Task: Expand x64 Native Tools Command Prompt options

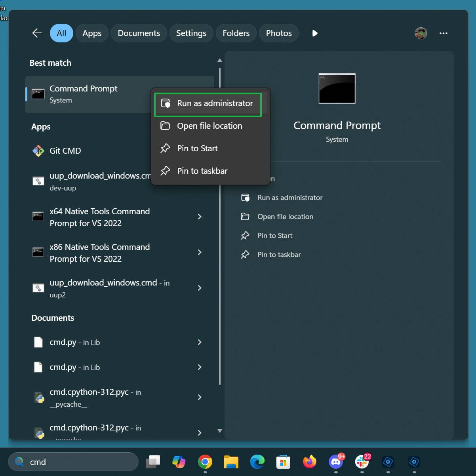Action: (x=200, y=217)
